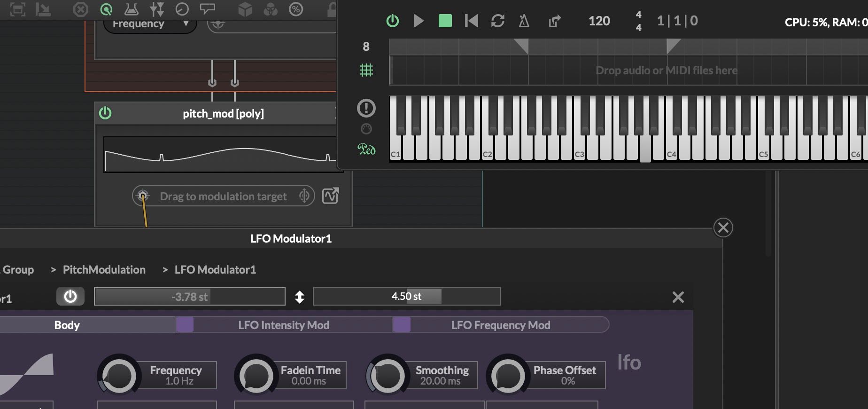Click the drop audio or MIDI files area

628,71
